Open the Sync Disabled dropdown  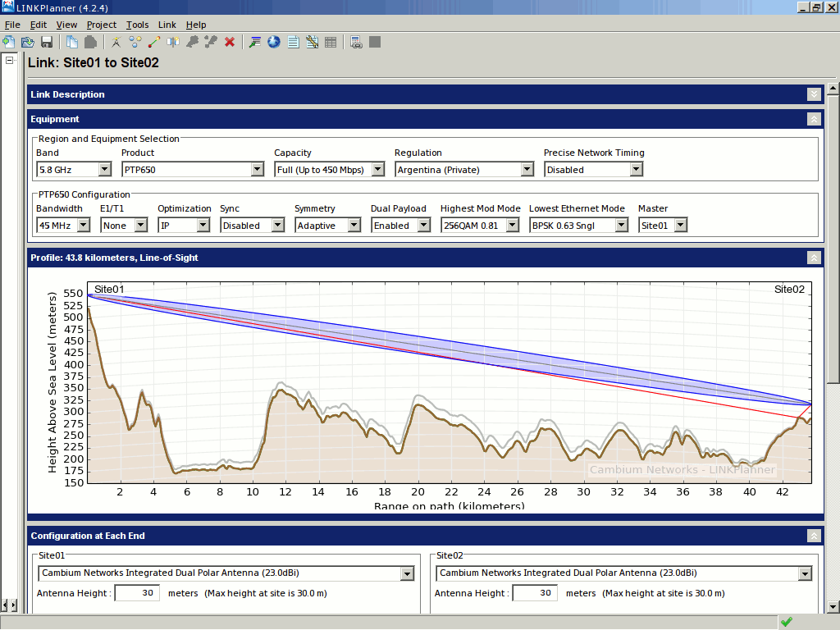(277, 226)
